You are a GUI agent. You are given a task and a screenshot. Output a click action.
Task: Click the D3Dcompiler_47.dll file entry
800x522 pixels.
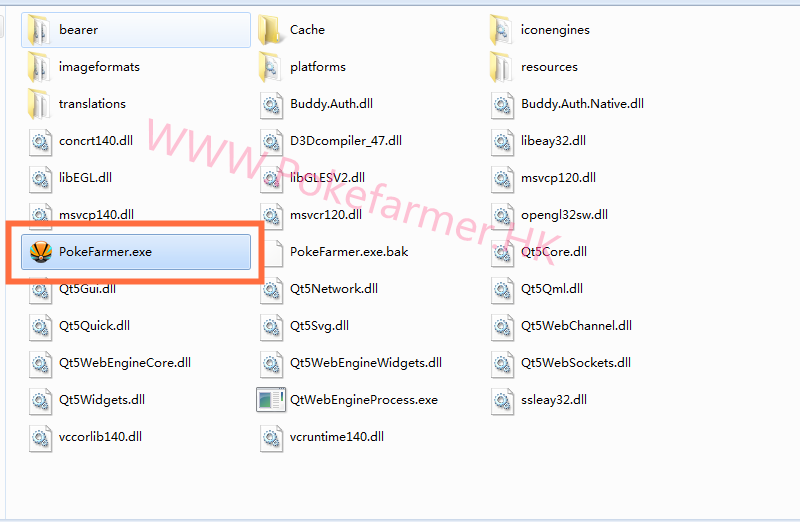[x=332, y=141]
